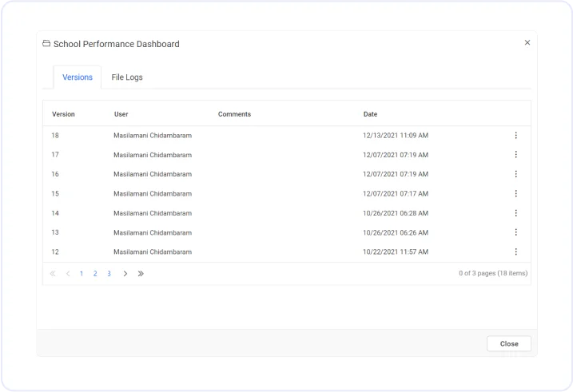
Task: Jump to last page double arrow
Action: click(141, 273)
